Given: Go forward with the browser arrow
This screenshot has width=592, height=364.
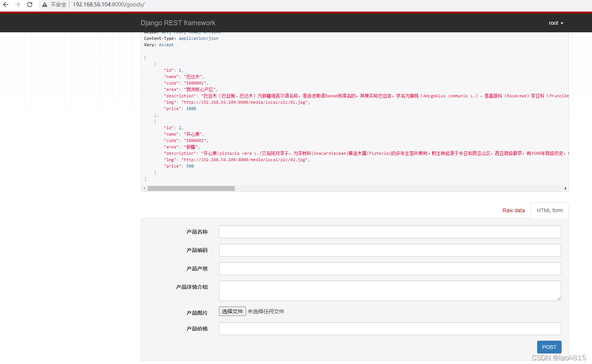Looking at the screenshot, I should click(18, 5).
